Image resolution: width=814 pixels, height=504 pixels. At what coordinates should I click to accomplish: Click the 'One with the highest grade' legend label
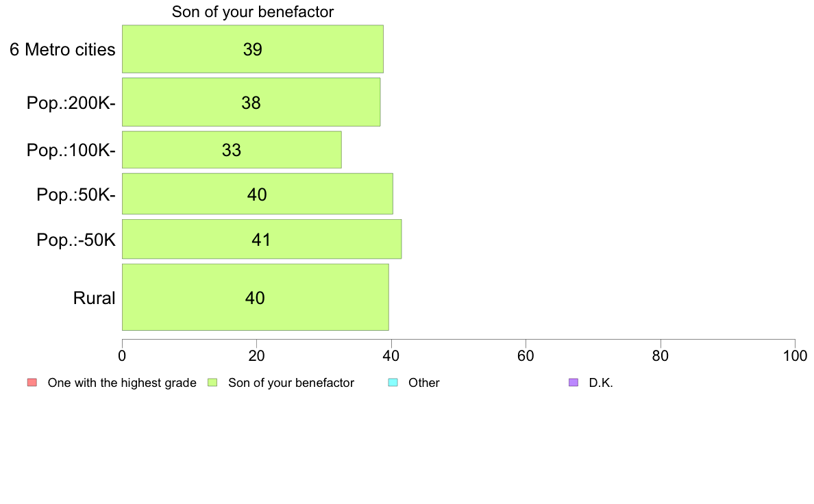coord(122,383)
